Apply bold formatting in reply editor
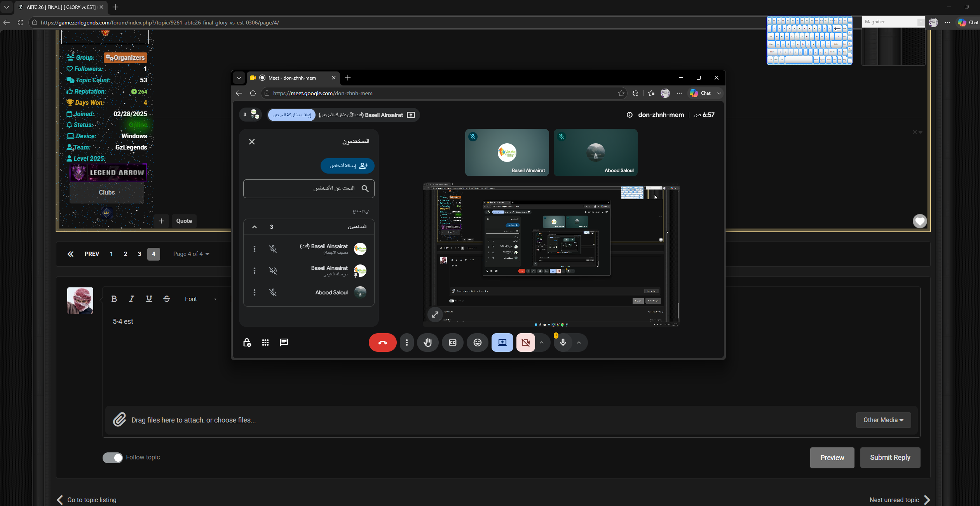980x506 pixels. coord(114,299)
